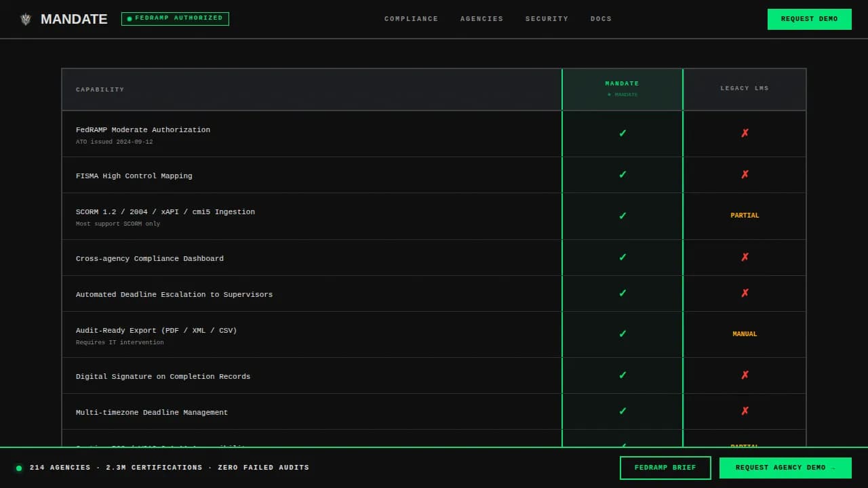Click the FedRAMP Authorized badge

point(175,18)
